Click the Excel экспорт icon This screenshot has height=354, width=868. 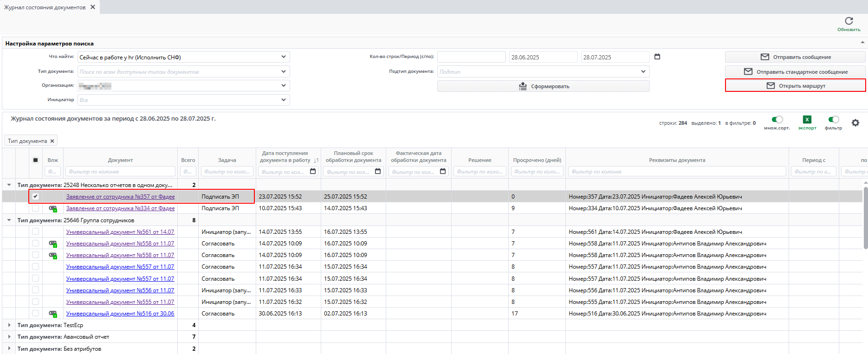pos(807,120)
